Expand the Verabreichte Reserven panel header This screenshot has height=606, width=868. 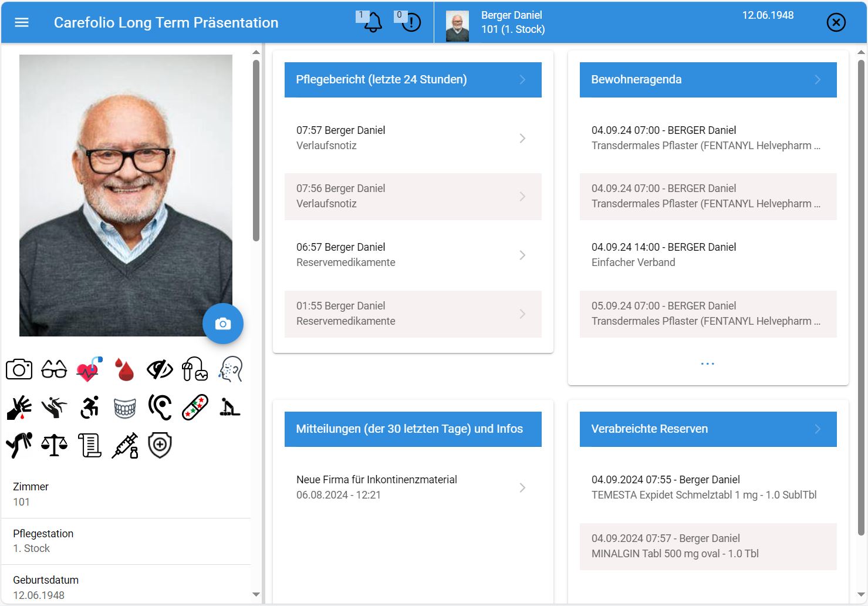click(708, 429)
